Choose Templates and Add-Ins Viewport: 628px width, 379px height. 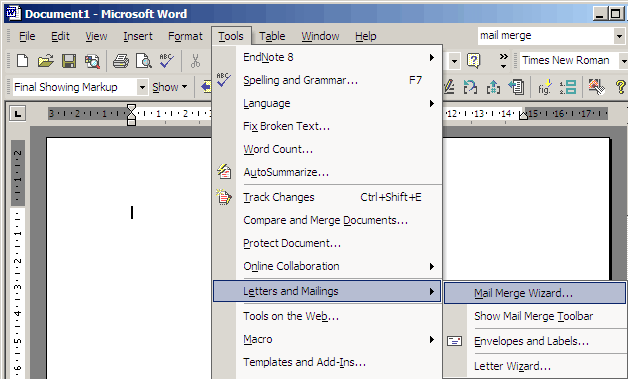(x=327, y=362)
